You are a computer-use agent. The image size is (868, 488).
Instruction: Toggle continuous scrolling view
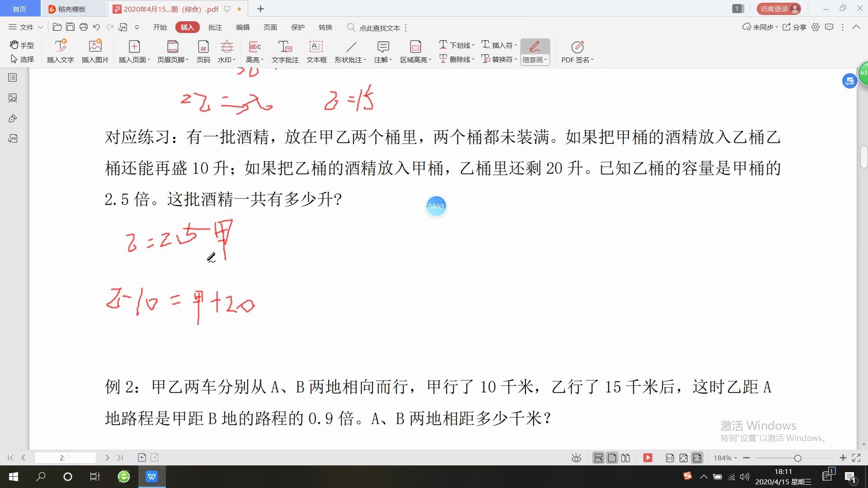(598, 458)
